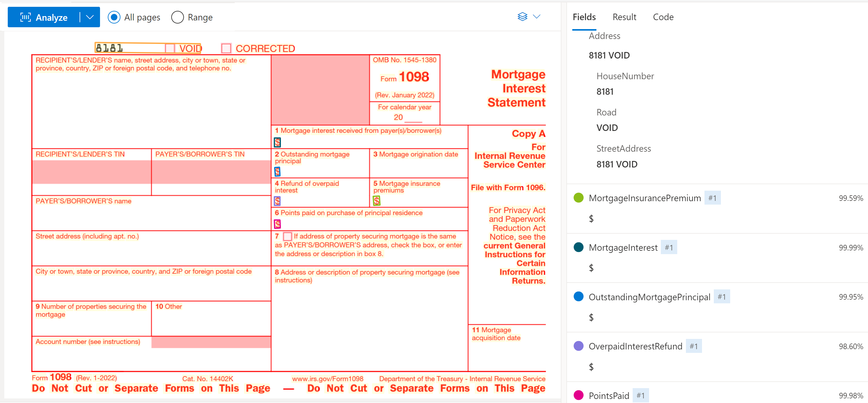
Task: Select the Range radio button
Action: pyautogui.click(x=178, y=17)
